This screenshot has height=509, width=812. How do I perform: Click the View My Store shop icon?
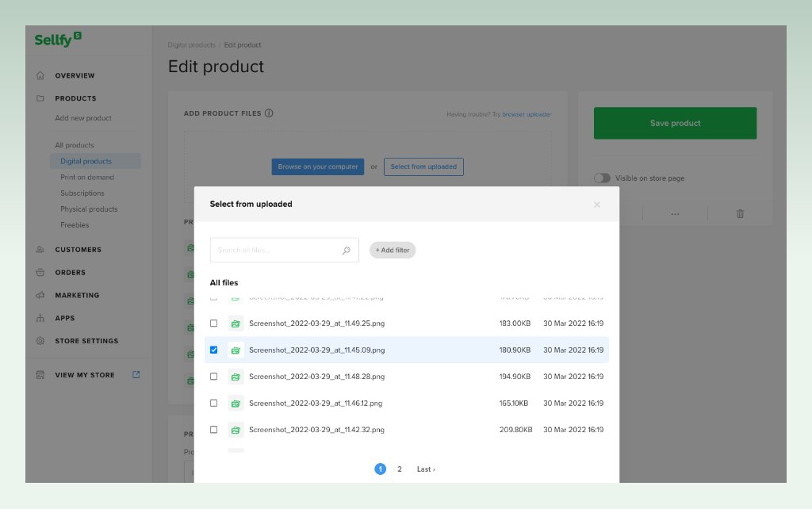[x=40, y=375]
